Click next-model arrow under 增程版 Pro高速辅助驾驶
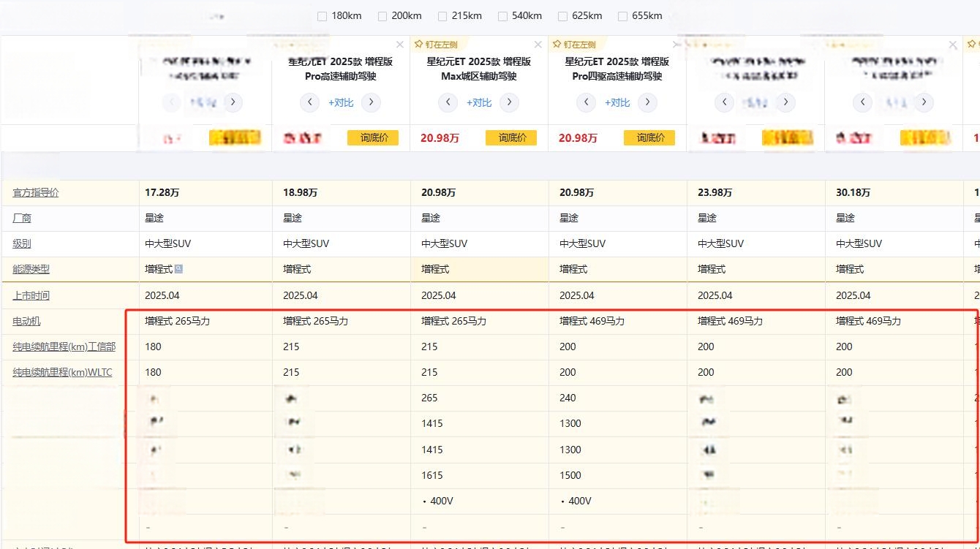This screenshot has height=549, width=980. coord(371,102)
